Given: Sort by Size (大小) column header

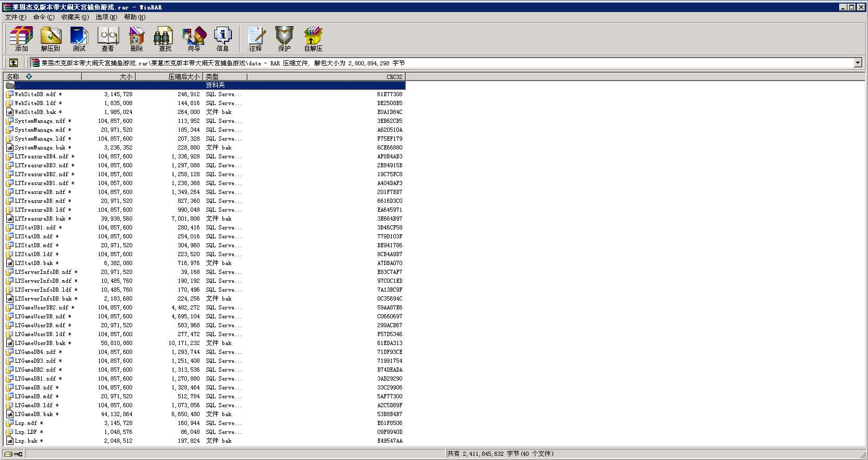Looking at the screenshot, I should (109, 76).
